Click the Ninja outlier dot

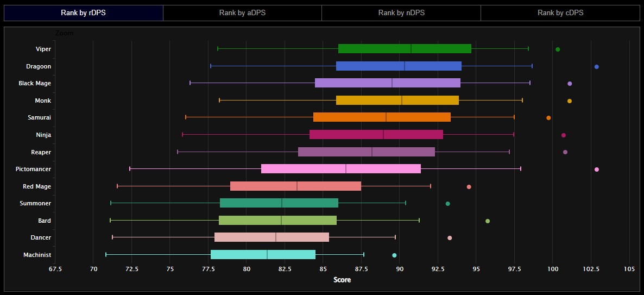564,135
